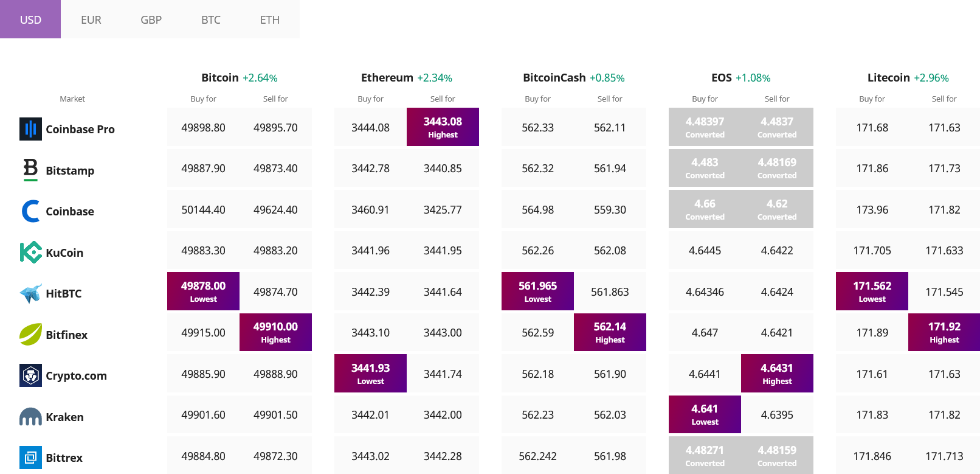
Task: Click the BitcoinCash column heading
Action: pos(554,77)
